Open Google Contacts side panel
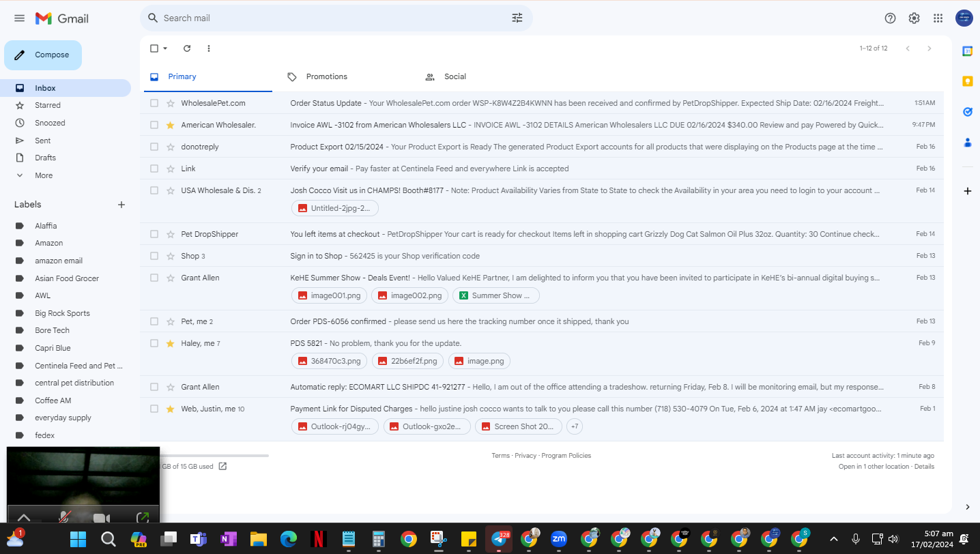The height and width of the screenshot is (554, 980). [967, 143]
